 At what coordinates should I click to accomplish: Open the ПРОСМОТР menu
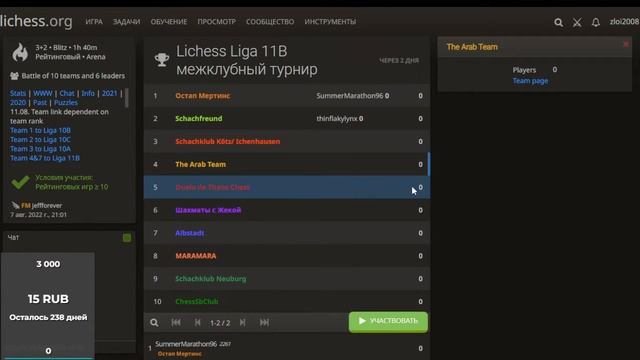pyautogui.click(x=216, y=22)
